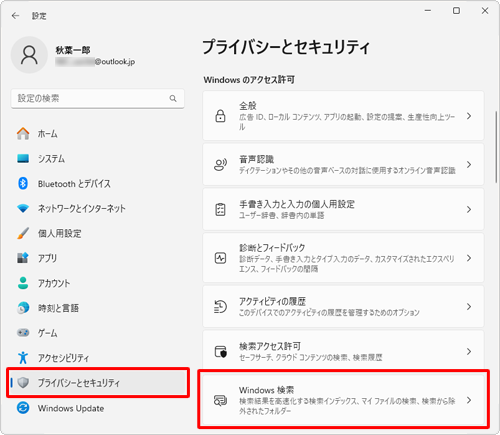Maximize the 設定 window
This screenshot has height=435, width=500.
pos(456,11)
